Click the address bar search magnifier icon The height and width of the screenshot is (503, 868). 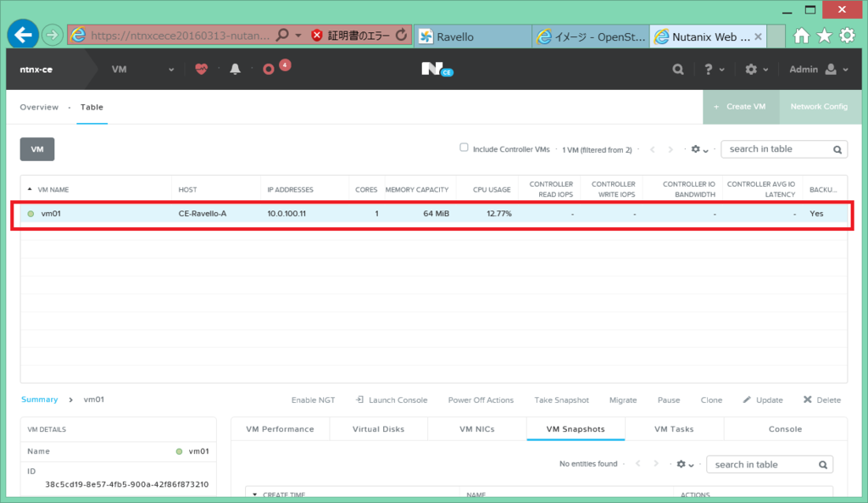pos(281,36)
